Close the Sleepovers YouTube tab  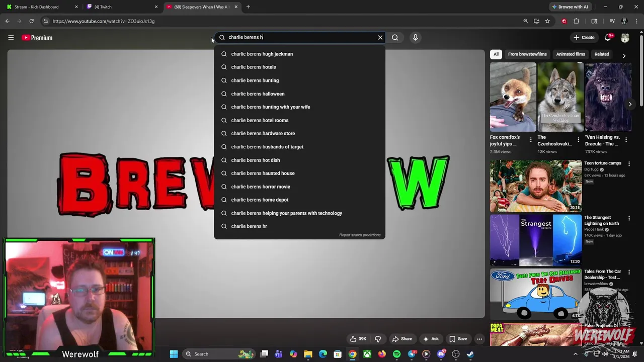click(x=236, y=7)
